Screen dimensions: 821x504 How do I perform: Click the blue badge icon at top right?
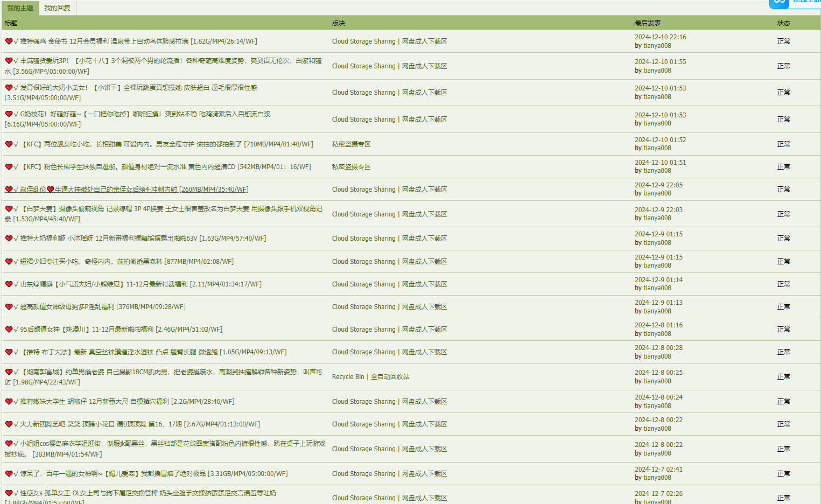779,3
